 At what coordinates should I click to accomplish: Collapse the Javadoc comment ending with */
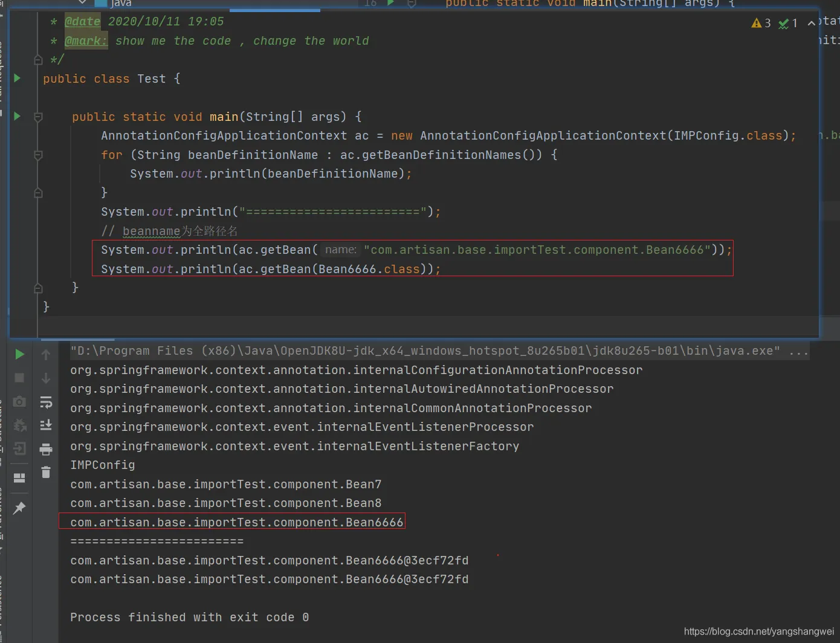pos(38,59)
